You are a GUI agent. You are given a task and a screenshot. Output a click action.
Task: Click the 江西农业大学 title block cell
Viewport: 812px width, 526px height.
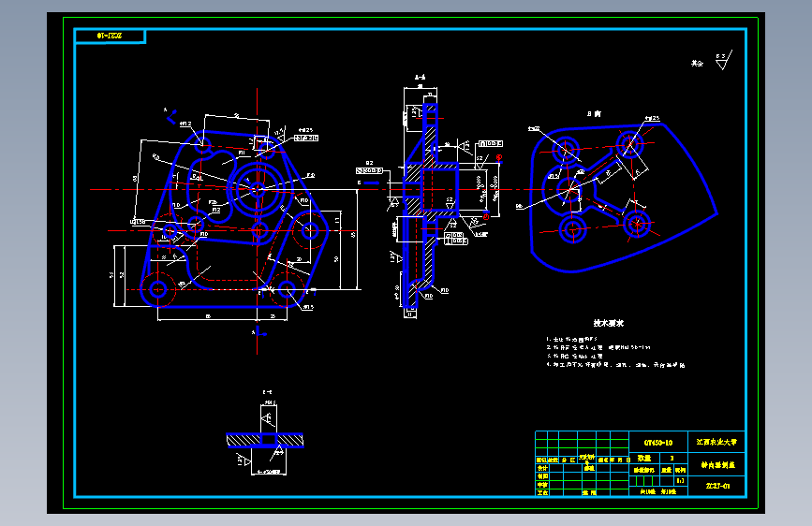716,442
